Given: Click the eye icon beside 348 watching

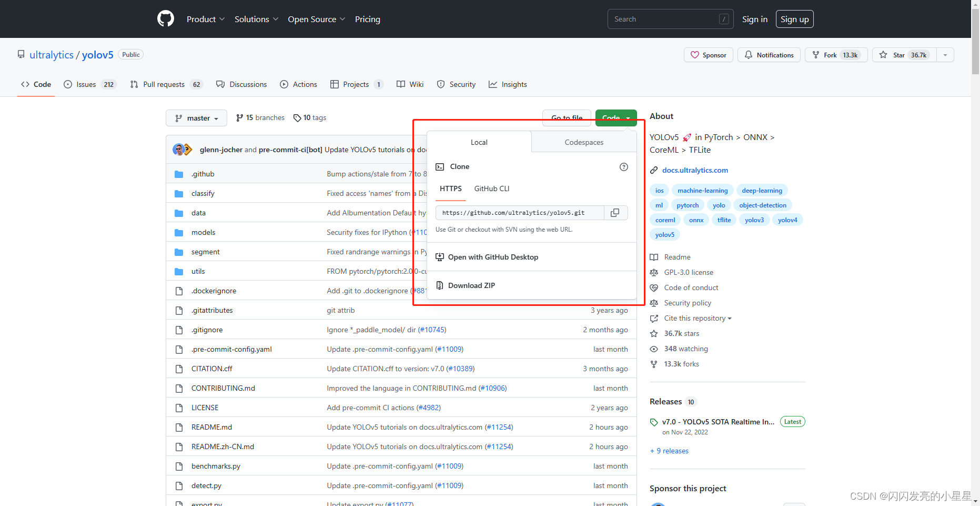Looking at the screenshot, I should click(x=654, y=349).
